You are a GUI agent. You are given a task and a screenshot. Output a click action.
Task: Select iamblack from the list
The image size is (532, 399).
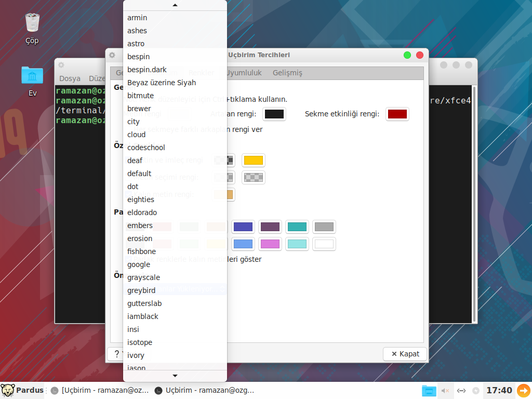click(x=175, y=316)
